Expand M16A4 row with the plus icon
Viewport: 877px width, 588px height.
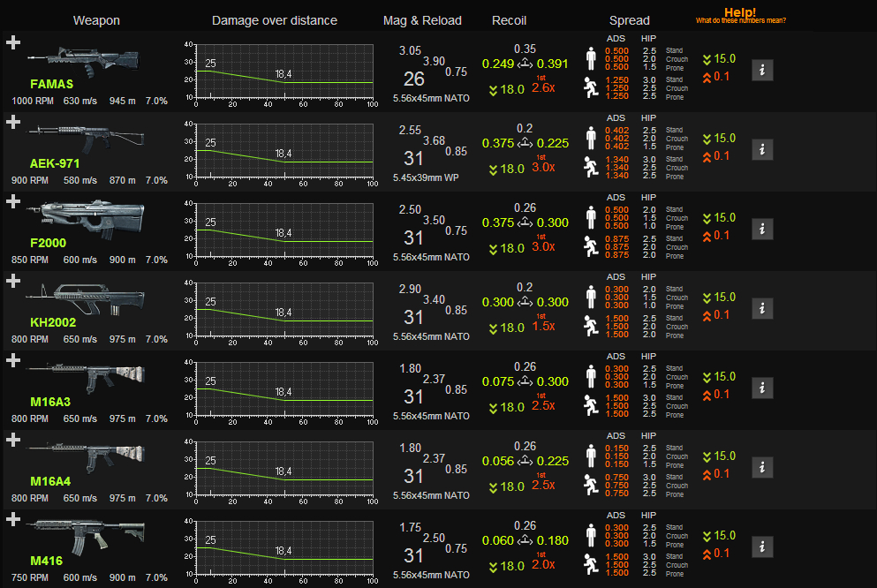13,440
